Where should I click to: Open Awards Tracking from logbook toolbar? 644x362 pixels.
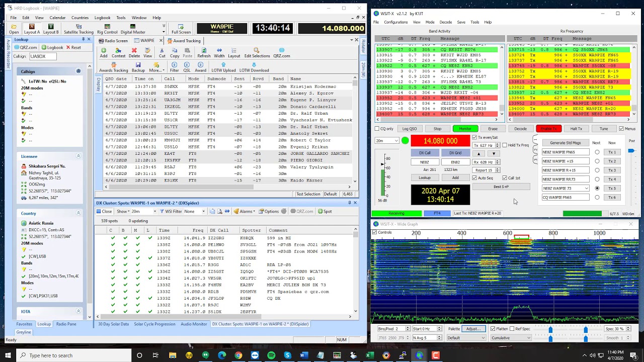(114, 67)
